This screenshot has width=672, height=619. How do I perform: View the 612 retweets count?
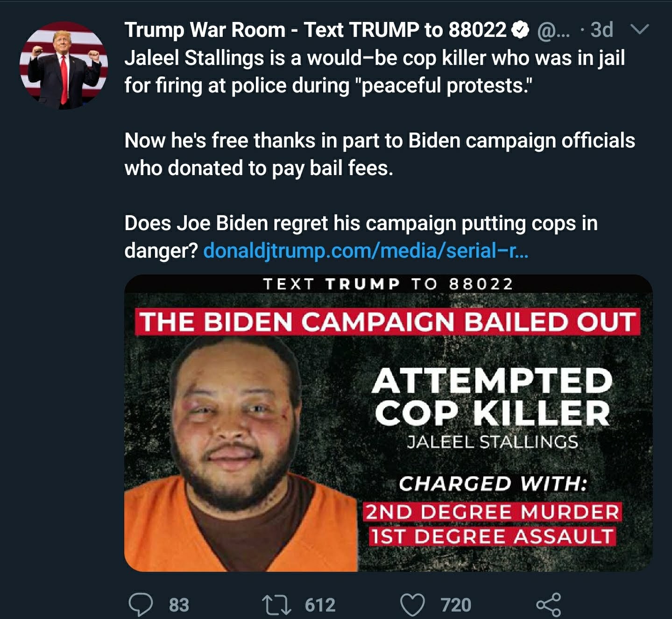[x=320, y=605]
